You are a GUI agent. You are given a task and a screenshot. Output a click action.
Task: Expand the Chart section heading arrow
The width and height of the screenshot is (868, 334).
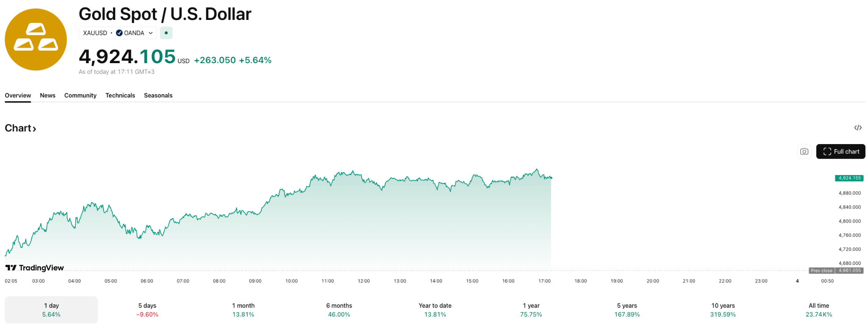(34, 129)
